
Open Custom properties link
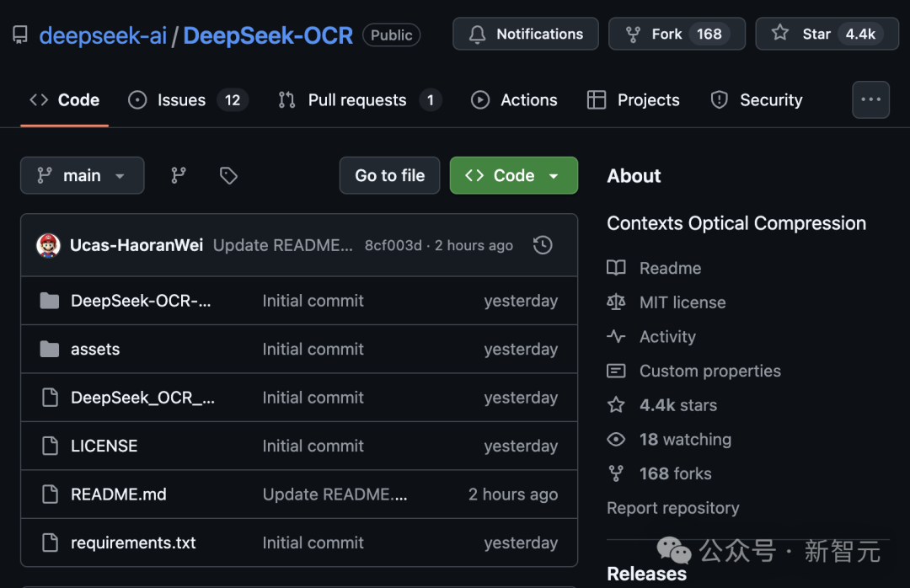pyautogui.click(x=709, y=371)
